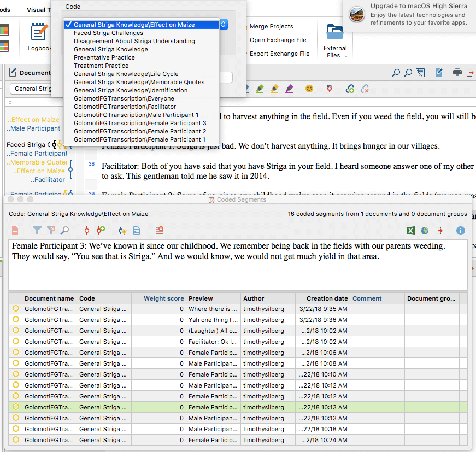Toggle circle marker of 10:08 AM row
This screenshot has width=476, height=452.
pos(15,363)
